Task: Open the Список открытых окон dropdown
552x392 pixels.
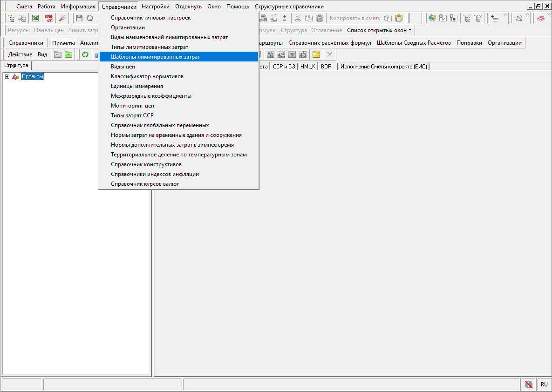Action: point(379,30)
